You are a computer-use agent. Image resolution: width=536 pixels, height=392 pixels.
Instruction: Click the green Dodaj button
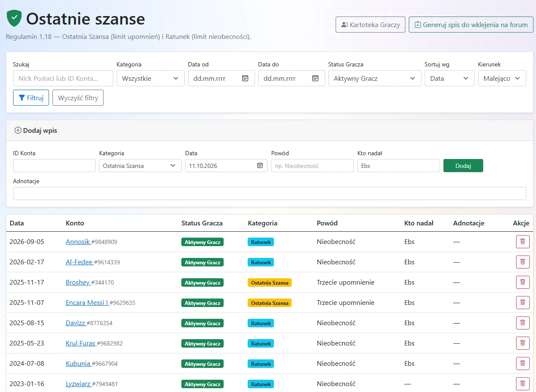click(463, 165)
